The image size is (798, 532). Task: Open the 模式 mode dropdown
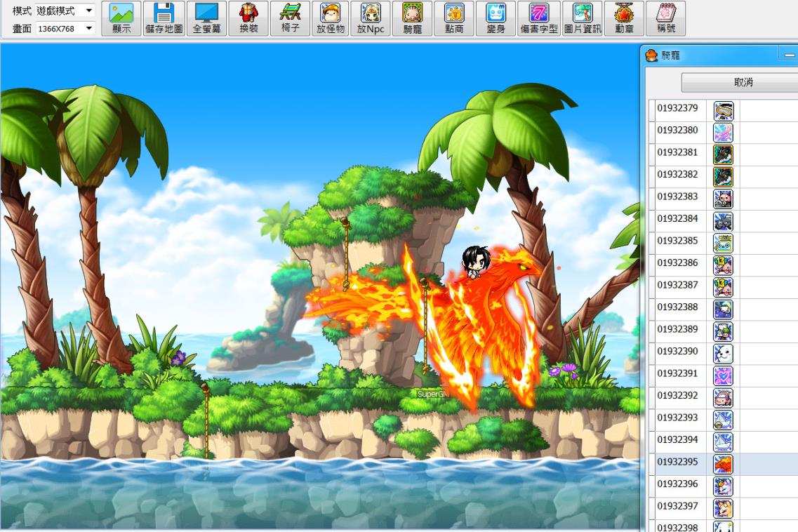[x=65, y=11]
